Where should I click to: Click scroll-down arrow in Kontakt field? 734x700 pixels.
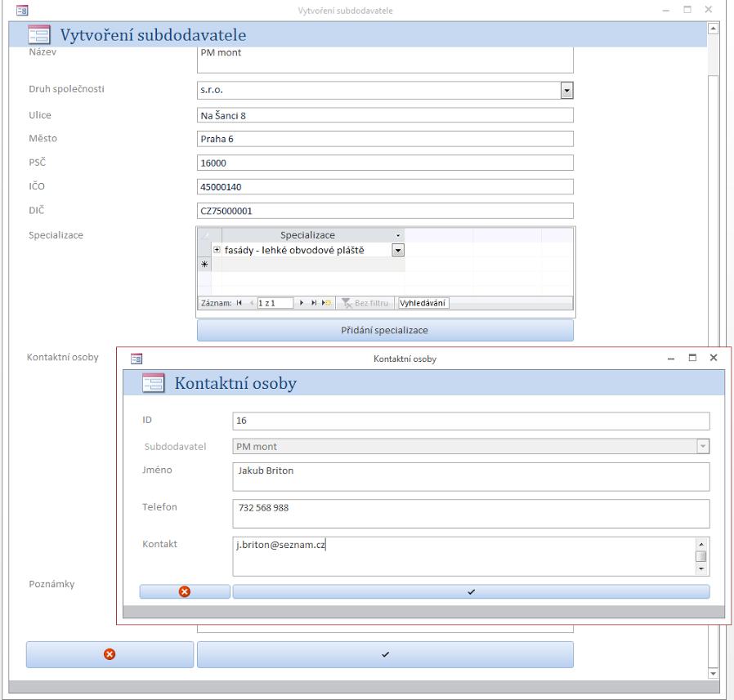[x=700, y=568]
